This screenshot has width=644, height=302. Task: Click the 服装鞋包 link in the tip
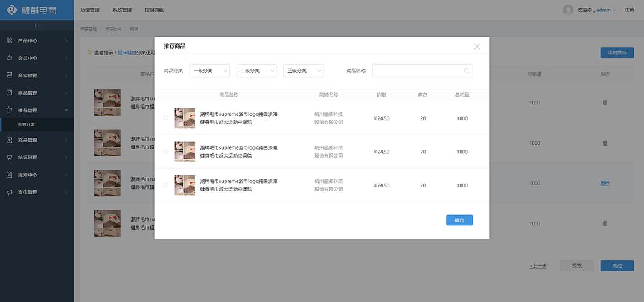tap(127, 53)
